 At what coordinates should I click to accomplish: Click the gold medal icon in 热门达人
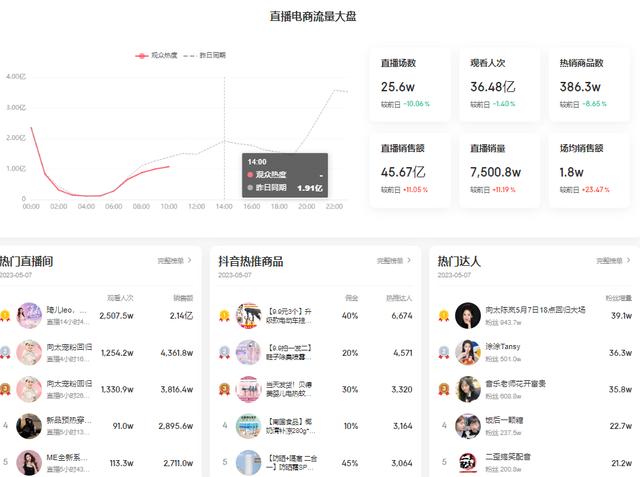click(443, 316)
